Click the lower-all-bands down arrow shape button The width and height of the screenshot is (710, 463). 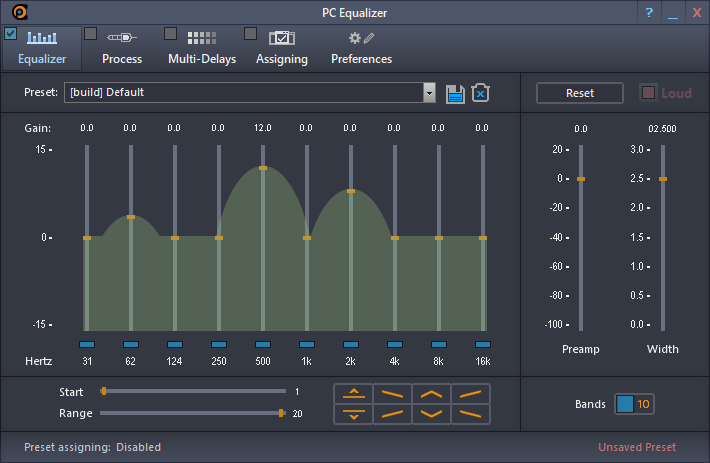(354, 414)
